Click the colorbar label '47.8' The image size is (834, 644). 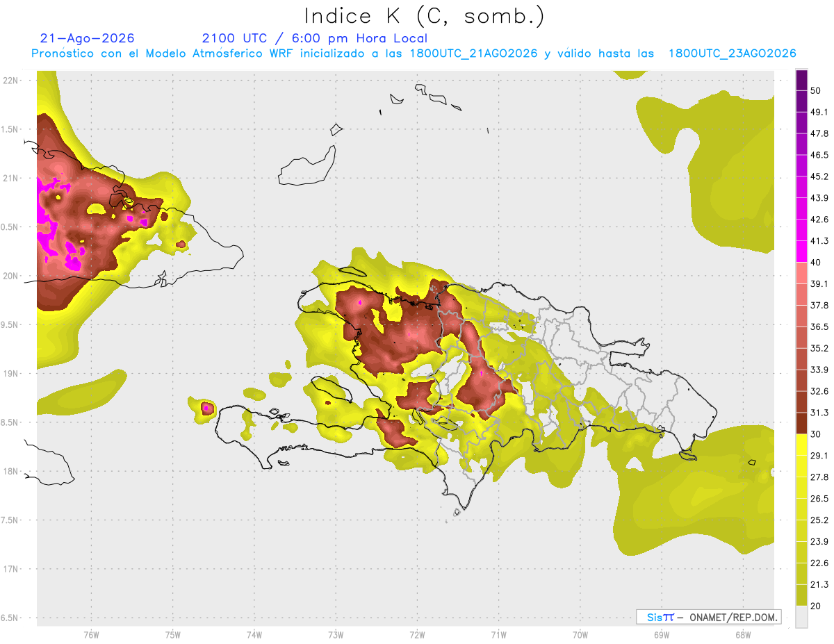tap(820, 133)
